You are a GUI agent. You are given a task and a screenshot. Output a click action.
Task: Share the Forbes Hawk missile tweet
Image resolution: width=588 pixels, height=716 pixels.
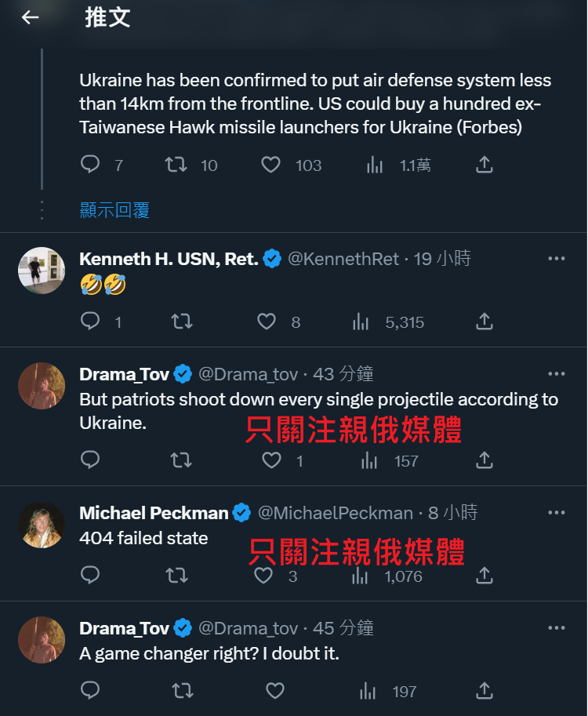pos(485,165)
